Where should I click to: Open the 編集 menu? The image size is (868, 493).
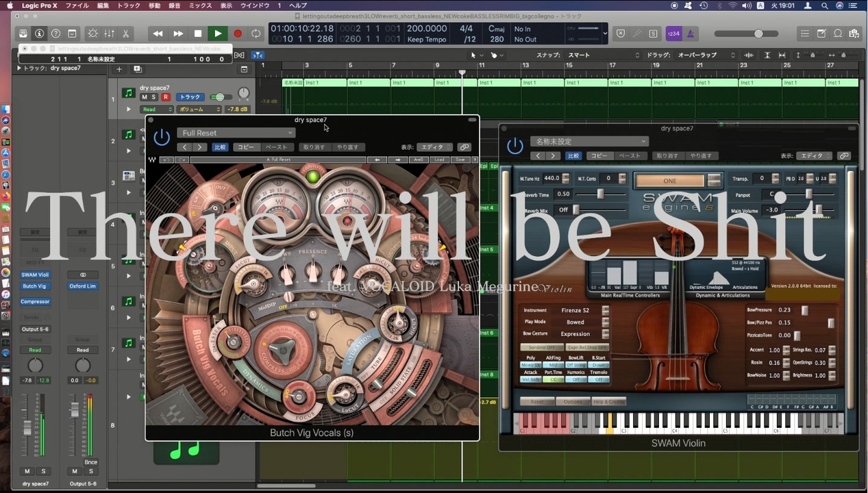tap(103, 5)
